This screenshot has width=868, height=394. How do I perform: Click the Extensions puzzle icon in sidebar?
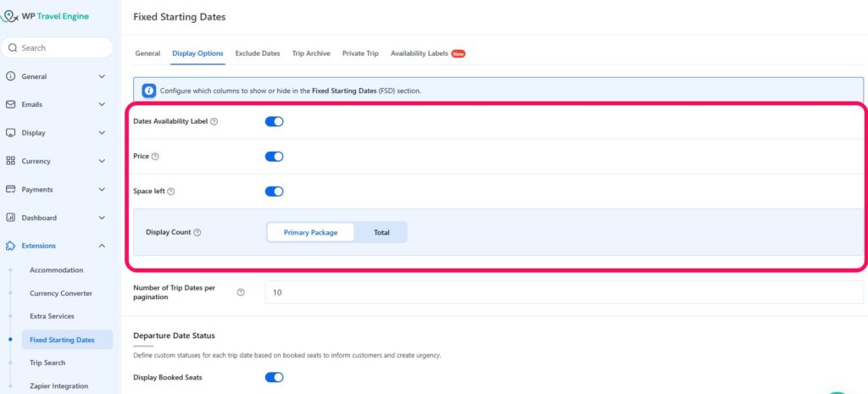[x=10, y=246]
